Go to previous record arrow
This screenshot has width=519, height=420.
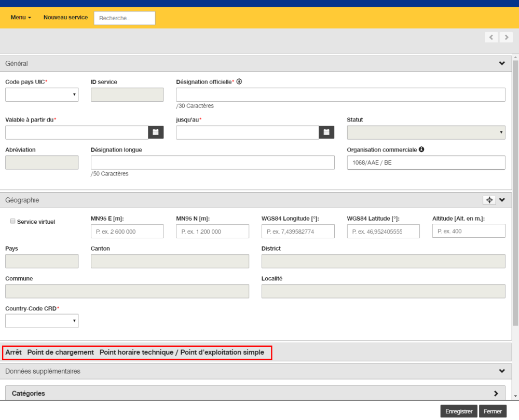point(491,37)
